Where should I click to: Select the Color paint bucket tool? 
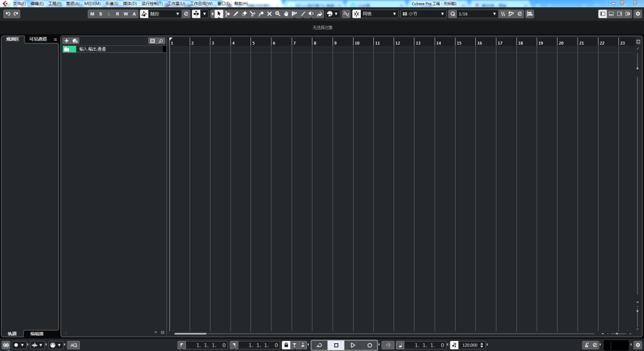(x=320, y=14)
